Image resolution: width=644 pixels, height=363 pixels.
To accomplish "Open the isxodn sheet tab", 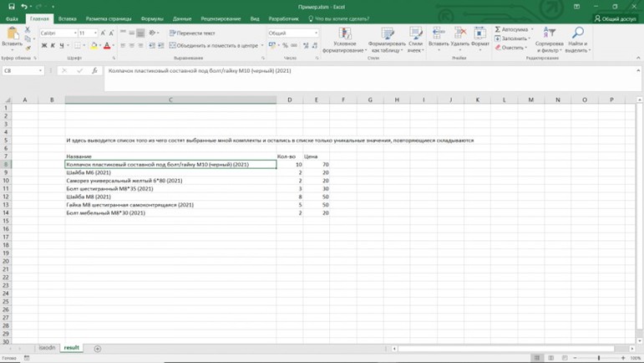I will pyautogui.click(x=47, y=348).
